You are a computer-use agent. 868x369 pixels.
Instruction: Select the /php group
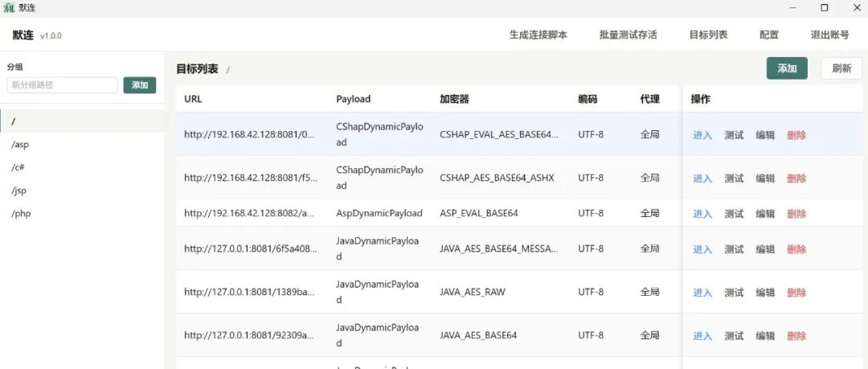pyautogui.click(x=82, y=214)
